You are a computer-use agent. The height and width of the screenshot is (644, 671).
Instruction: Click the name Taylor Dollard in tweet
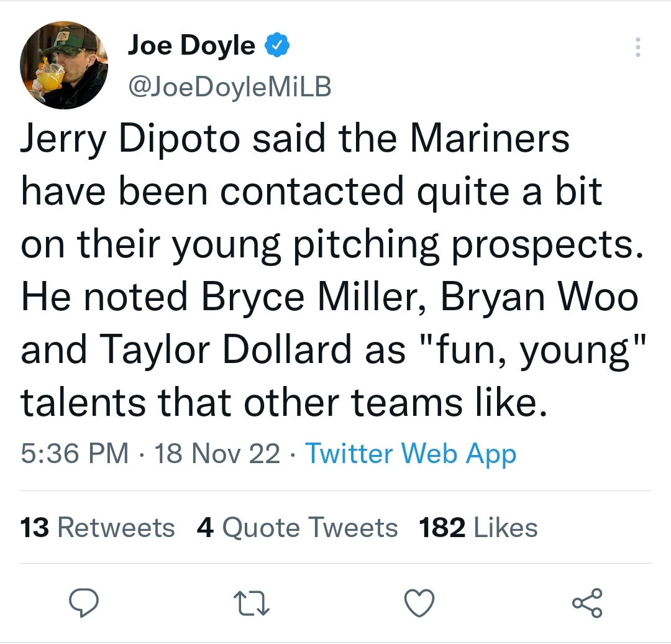click(x=226, y=350)
